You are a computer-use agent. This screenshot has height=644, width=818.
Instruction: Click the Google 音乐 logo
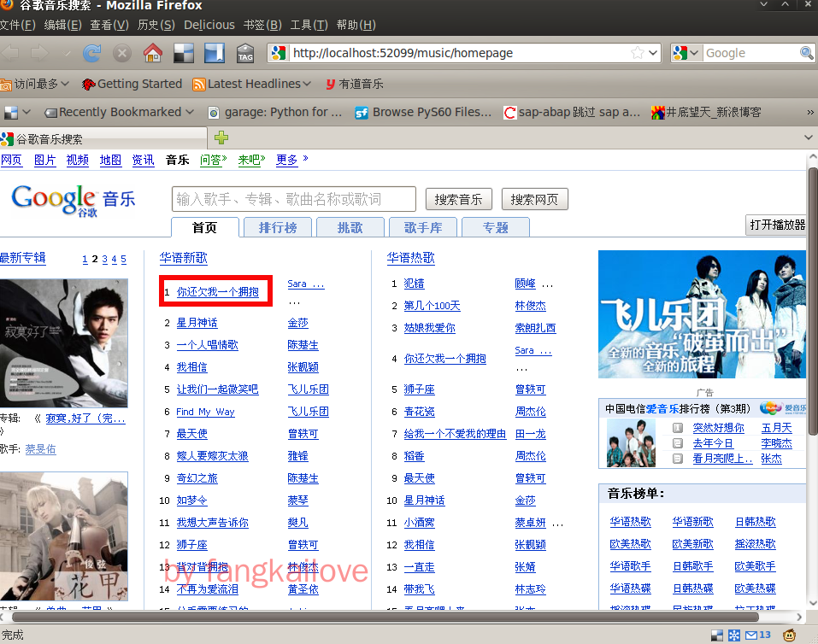73,200
